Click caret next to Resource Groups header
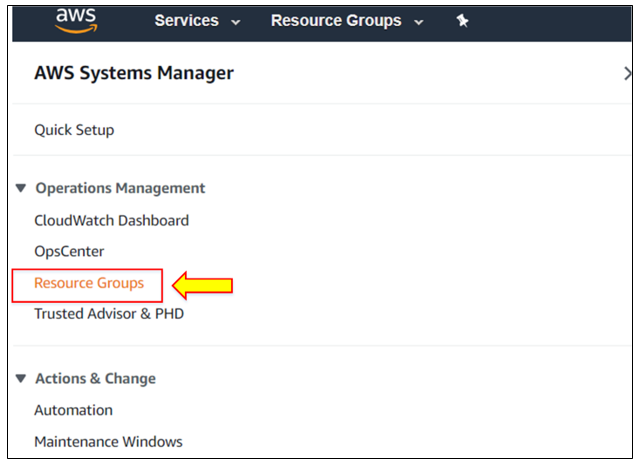Image resolution: width=641 pixels, height=467 pixels. click(419, 22)
